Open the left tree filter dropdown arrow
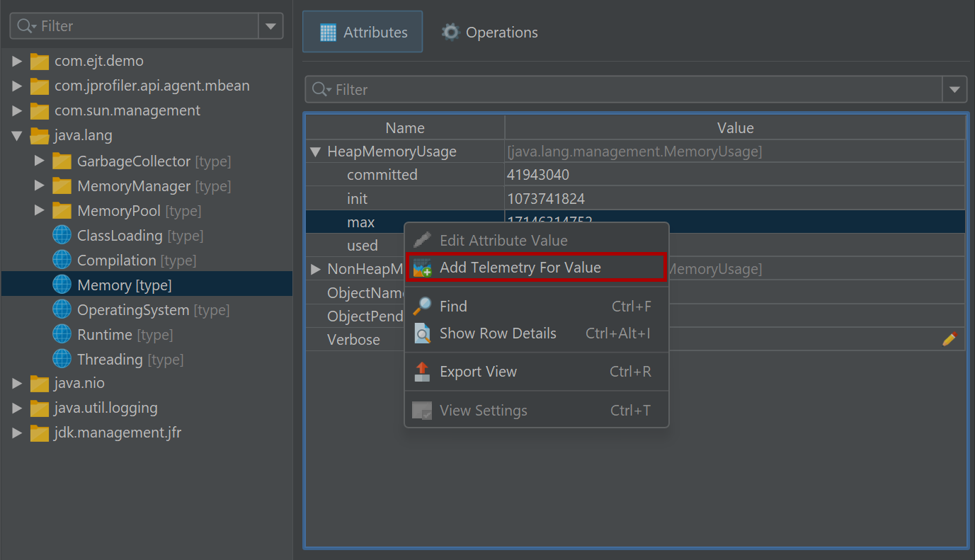 pyautogui.click(x=270, y=26)
